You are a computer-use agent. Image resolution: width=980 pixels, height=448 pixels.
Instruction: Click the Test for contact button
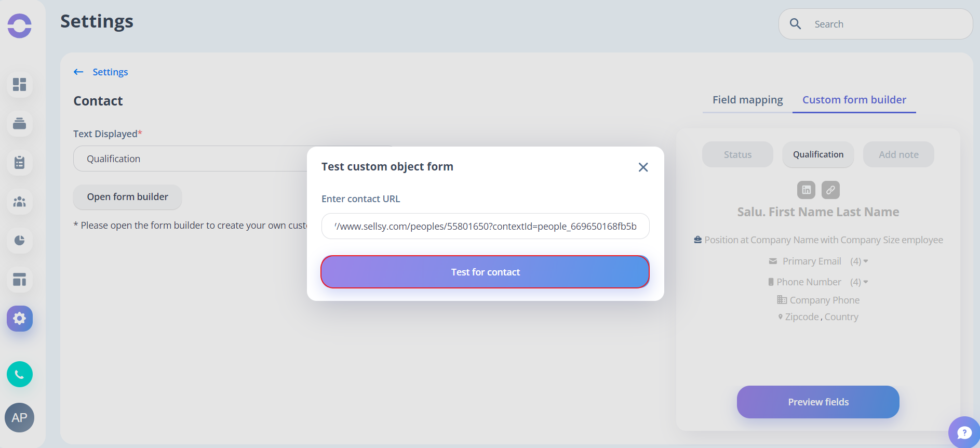(x=485, y=272)
